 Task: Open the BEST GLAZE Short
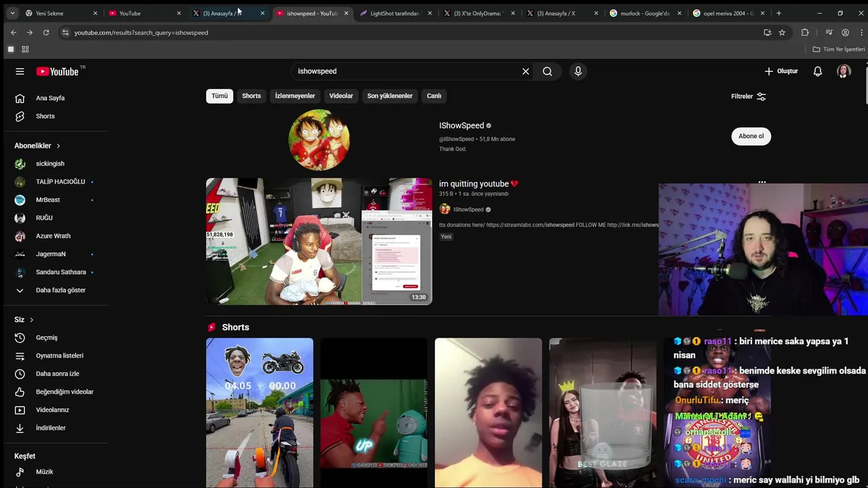point(603,413)
